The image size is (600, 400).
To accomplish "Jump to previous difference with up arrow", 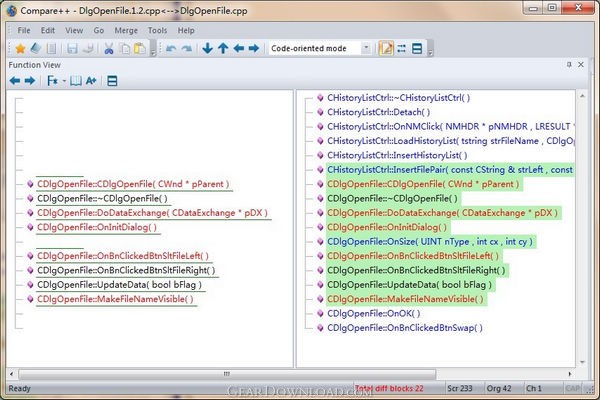I will point(222,48).
